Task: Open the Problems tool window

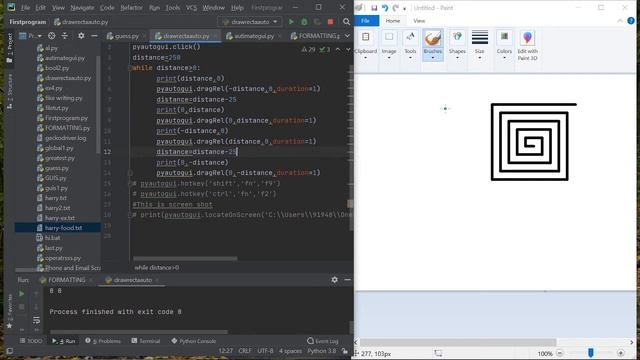Action: tap(103, 341)
